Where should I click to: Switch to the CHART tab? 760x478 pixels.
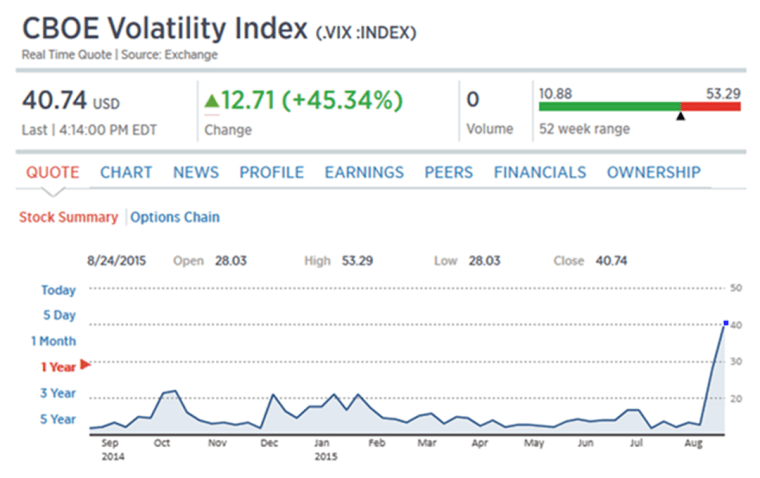[x=126, y=172]
